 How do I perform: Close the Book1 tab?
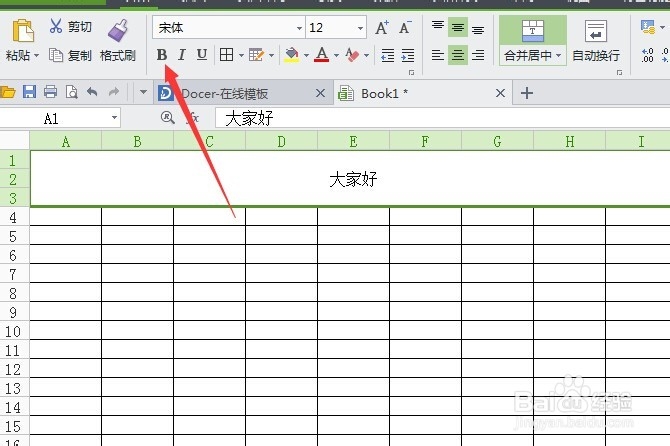[500, 93]
